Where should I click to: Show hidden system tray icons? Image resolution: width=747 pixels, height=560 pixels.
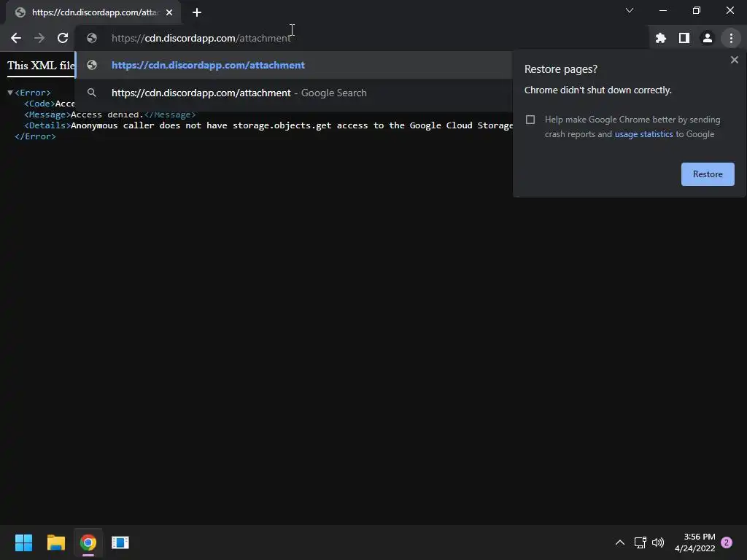[x=620, y=542]
